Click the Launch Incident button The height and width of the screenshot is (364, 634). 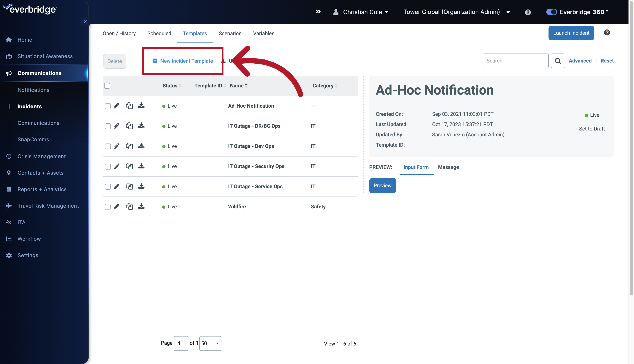tap(571, 33)
